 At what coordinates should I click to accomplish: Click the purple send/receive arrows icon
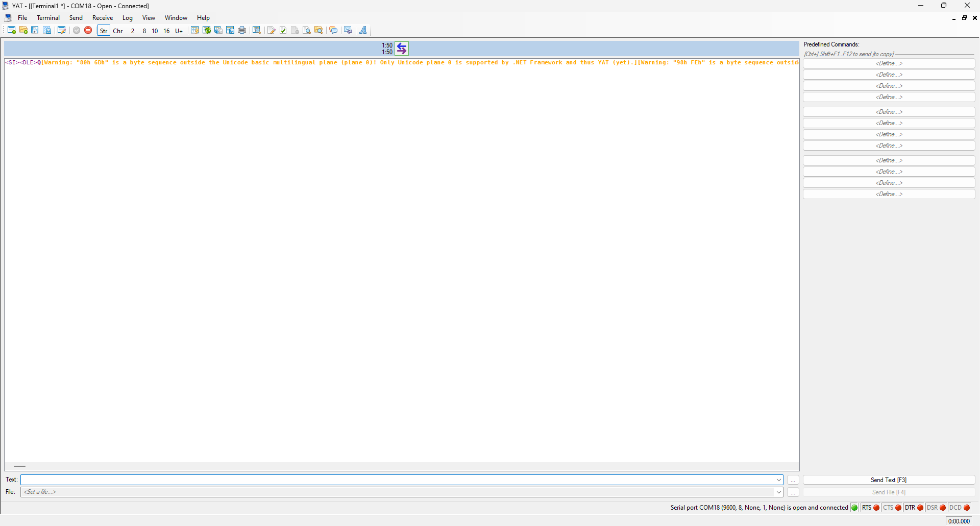402,49
